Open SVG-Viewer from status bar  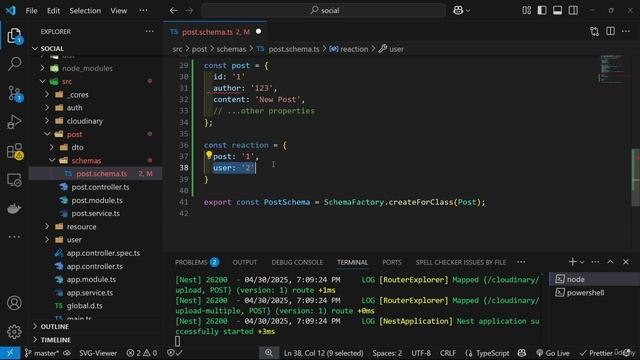click(98, 353)
